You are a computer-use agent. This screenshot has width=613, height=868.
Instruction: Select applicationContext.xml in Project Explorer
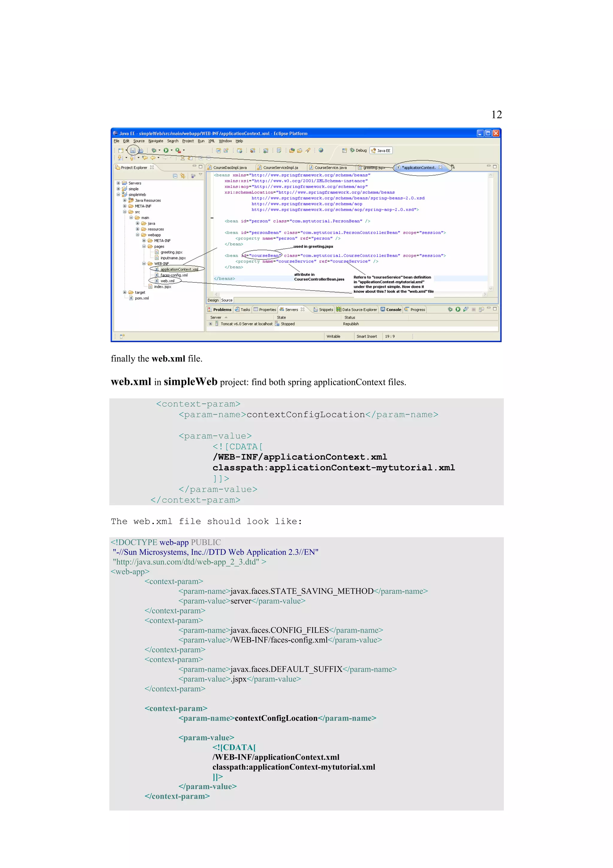coord(176,269)
